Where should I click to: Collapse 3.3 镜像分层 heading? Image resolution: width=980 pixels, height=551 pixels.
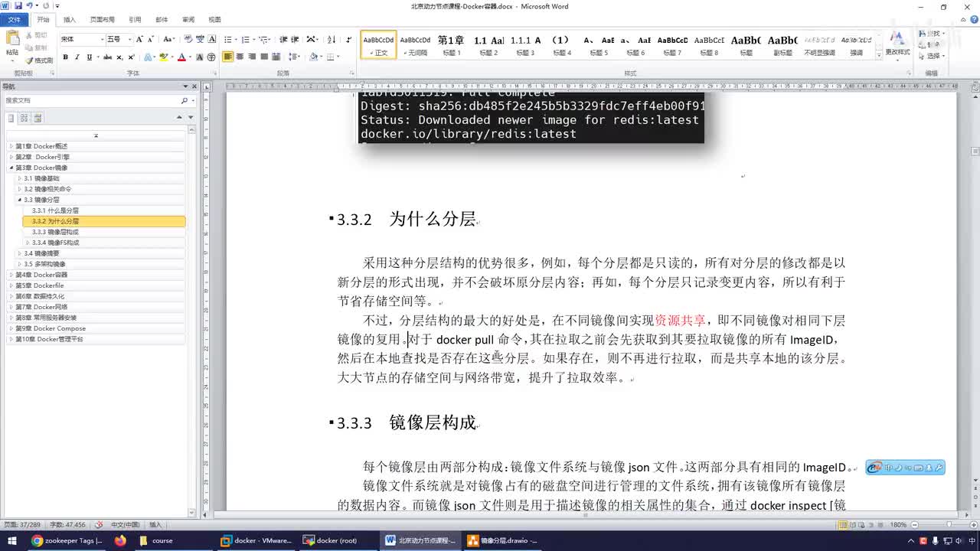tap(20, 200)
